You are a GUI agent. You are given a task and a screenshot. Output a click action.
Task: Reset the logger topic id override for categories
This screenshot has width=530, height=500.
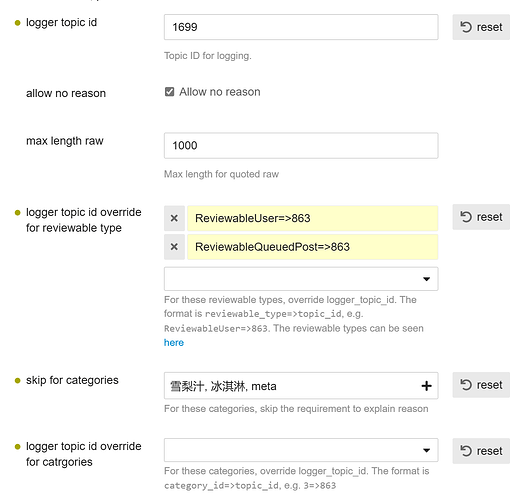coord(481,451)
